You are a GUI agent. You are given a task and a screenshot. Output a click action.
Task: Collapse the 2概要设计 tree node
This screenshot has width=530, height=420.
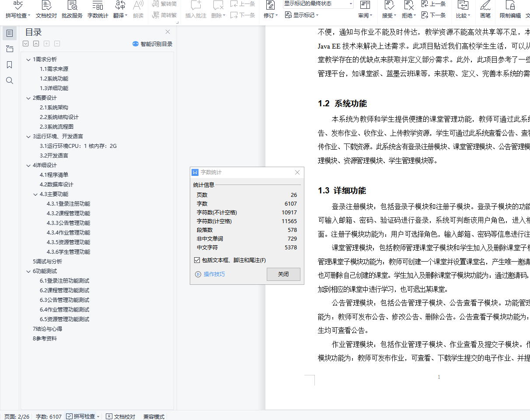29,98
